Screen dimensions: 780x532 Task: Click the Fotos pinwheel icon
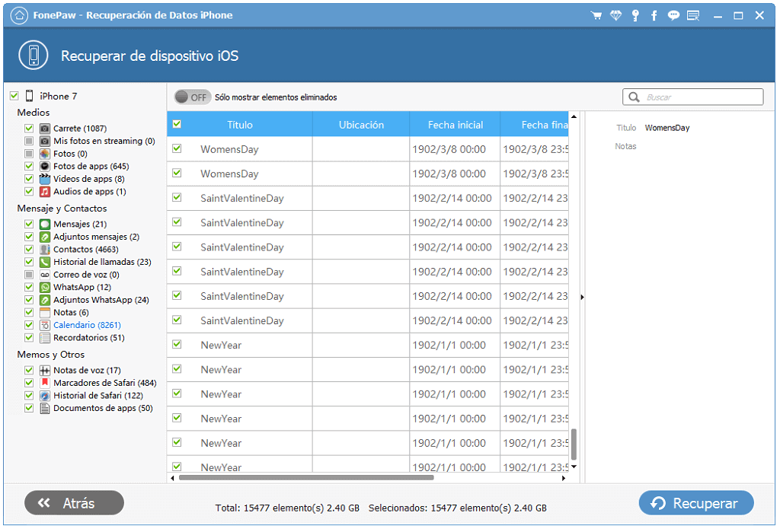[45, 154]
